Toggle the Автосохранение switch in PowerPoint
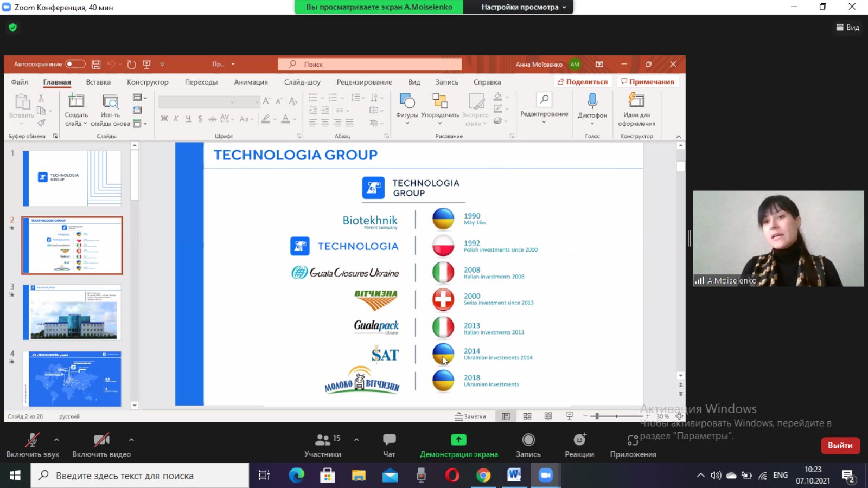868x488 pixels. pos(75,64)
